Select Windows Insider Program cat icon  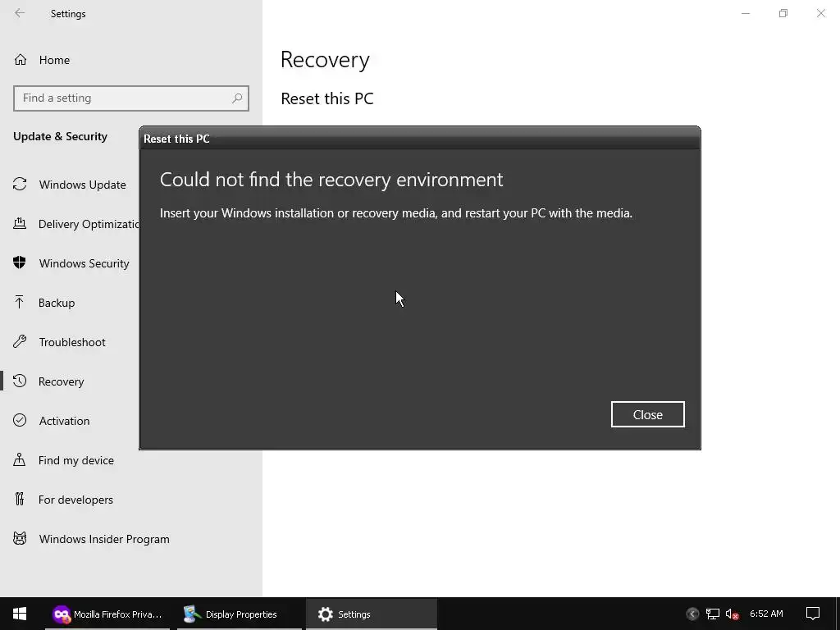tap(20, 538)
